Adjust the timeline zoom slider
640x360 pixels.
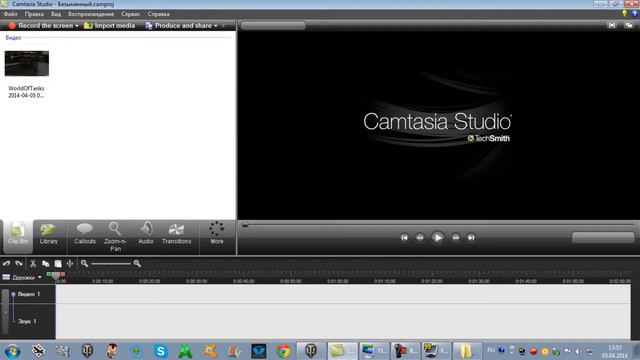[x=111, y=264]
